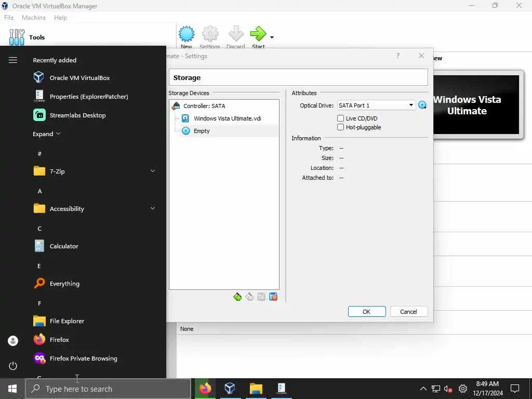Screen dimensions: 532x399
Task: Click the add storage attachment icon
Action: [x=261, y=297]
